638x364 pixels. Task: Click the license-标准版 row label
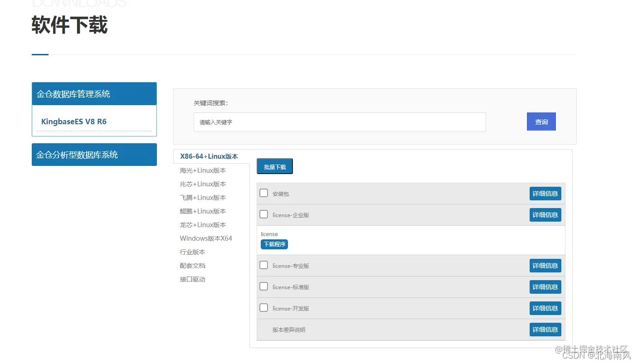(x=291, y=287)
